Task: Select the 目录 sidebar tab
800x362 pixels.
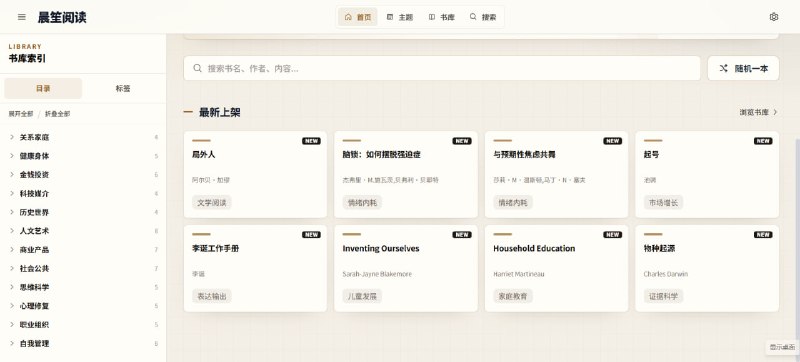Action: (x=43, y=88)
